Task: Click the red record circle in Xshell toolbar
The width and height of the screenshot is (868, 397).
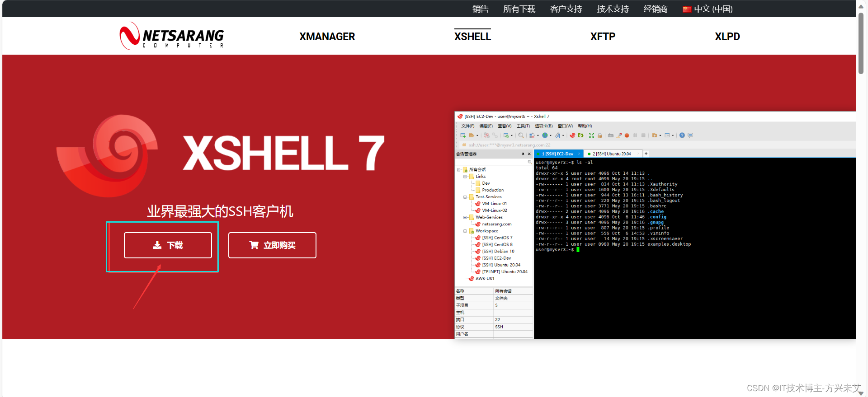Action: click(627, 135)
